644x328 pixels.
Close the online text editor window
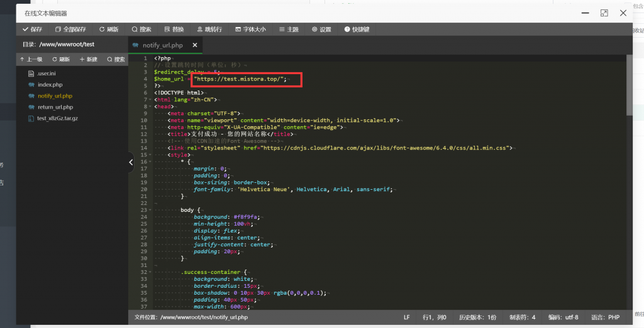pyautogui.click(x=623, y=13)
